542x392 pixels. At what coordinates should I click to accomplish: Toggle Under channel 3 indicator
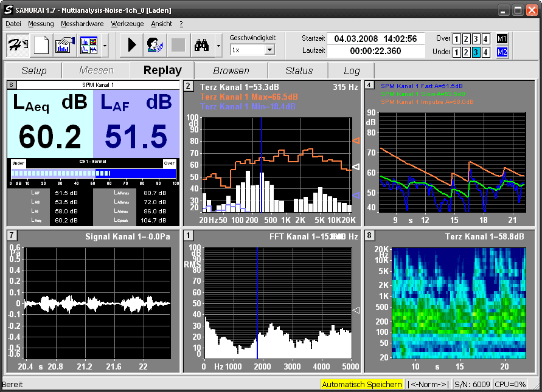[476, 52]
